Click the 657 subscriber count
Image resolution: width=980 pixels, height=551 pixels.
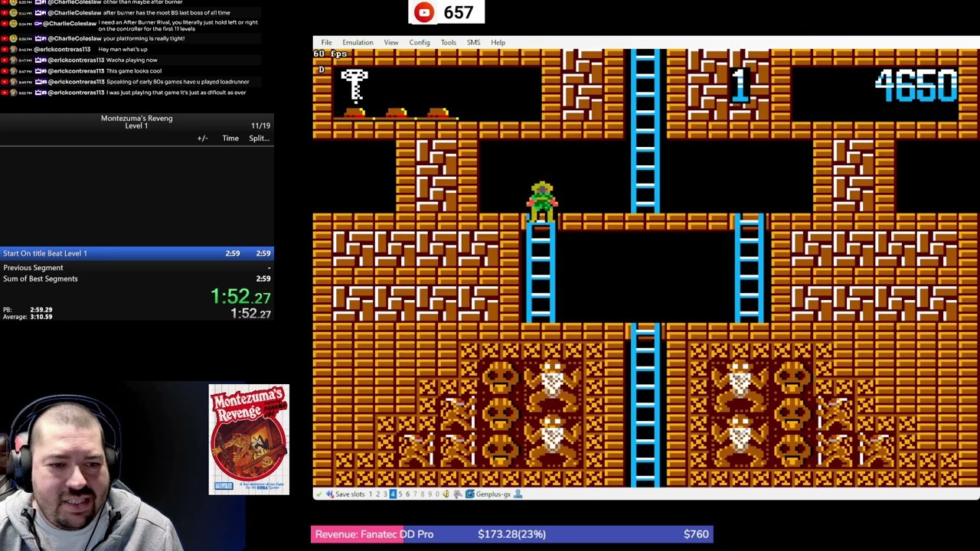pos(458,12)
